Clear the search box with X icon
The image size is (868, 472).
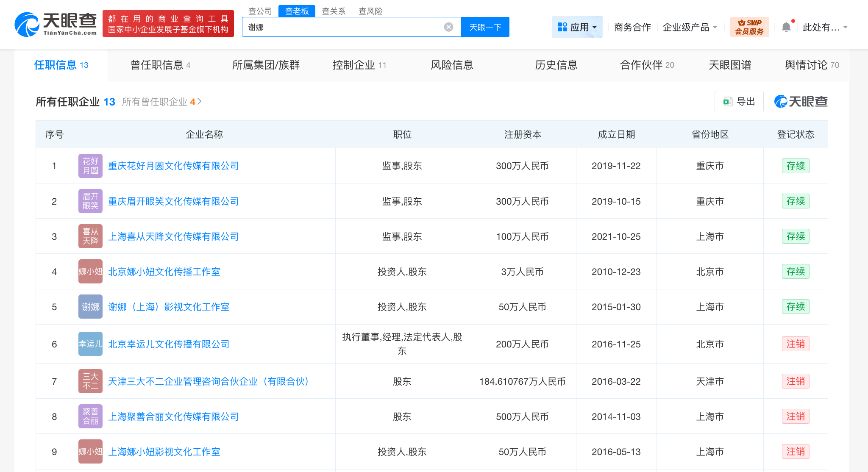[x=448, y=27]
